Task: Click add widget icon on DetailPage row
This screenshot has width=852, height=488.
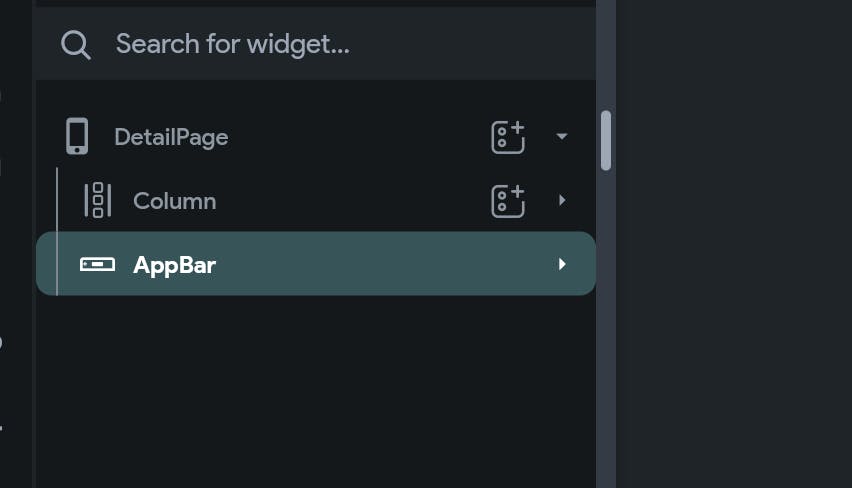Action: (x=508, y=137)
